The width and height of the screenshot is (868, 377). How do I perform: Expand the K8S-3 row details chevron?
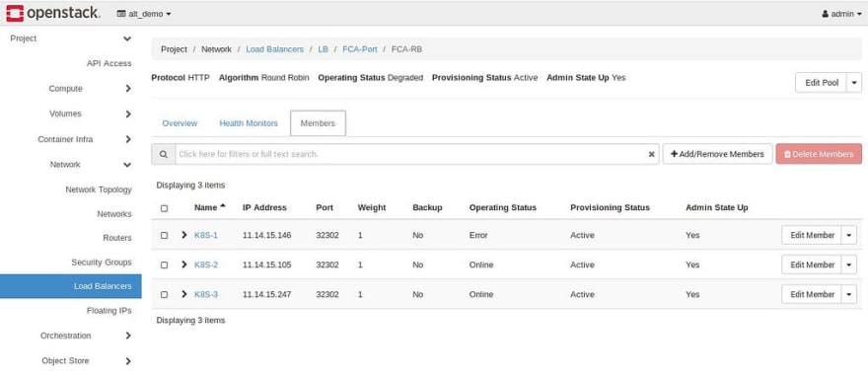[184, 294]
